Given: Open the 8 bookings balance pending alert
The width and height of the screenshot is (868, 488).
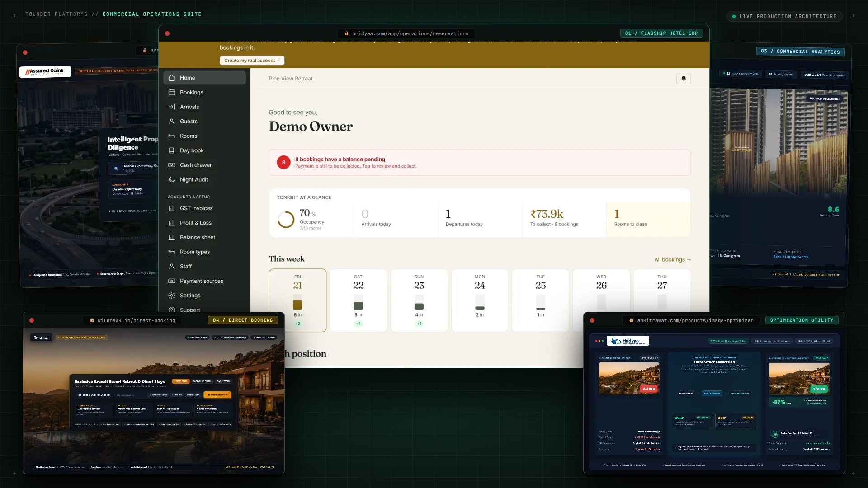Looking at the screenshot, I should pyautogui.click(x=480, y=162).
